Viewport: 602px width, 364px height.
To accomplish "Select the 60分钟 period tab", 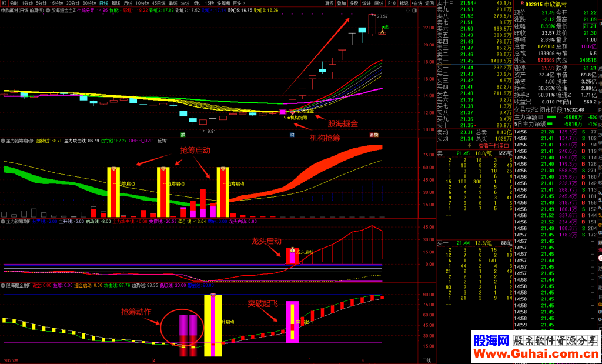I will 89,3.
